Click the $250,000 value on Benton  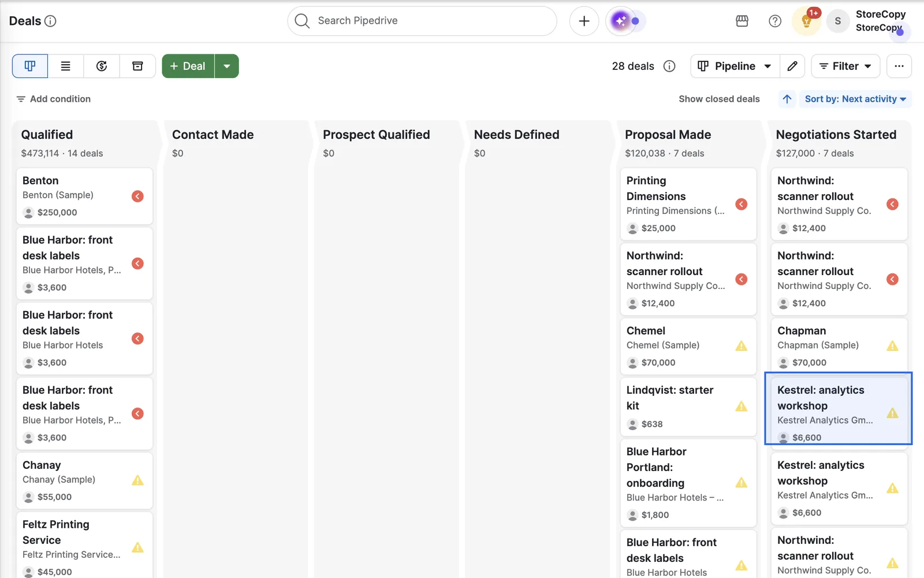(57, 212)
